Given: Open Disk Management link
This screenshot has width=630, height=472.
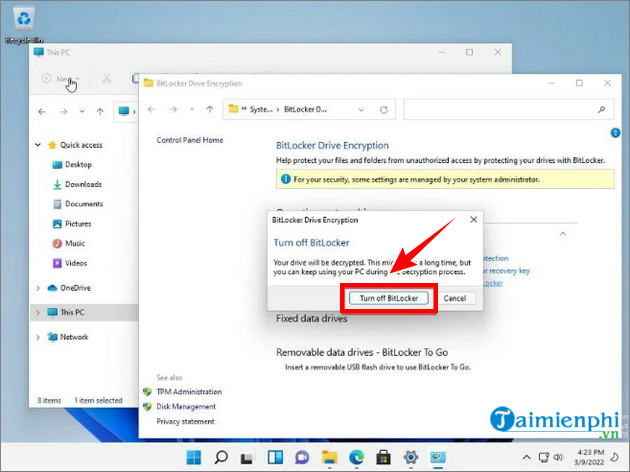Looking at the screenshot, I should tap(186, 406).
